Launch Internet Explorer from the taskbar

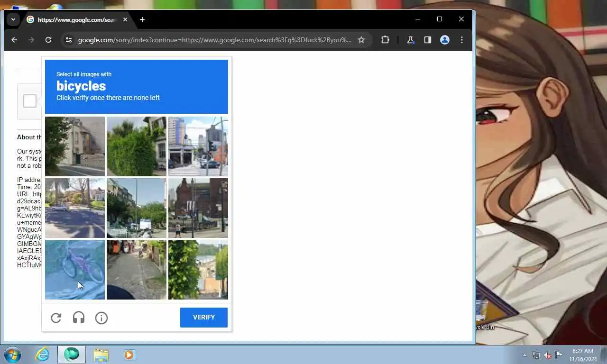pyautogui.click(x=42, y=355)
